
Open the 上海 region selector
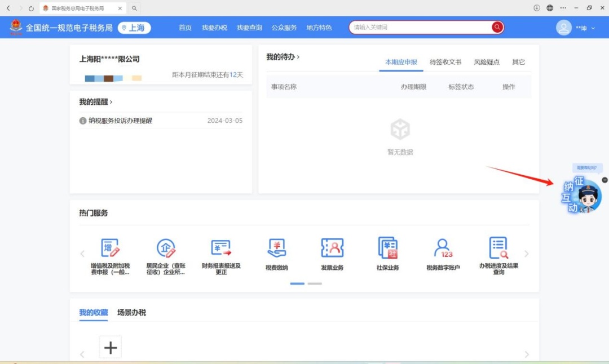pos(134,28)
